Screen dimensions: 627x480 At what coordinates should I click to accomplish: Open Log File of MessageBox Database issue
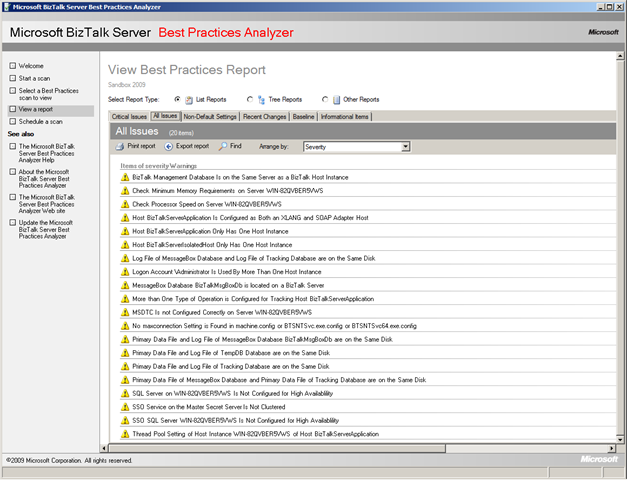click(254, 258)
